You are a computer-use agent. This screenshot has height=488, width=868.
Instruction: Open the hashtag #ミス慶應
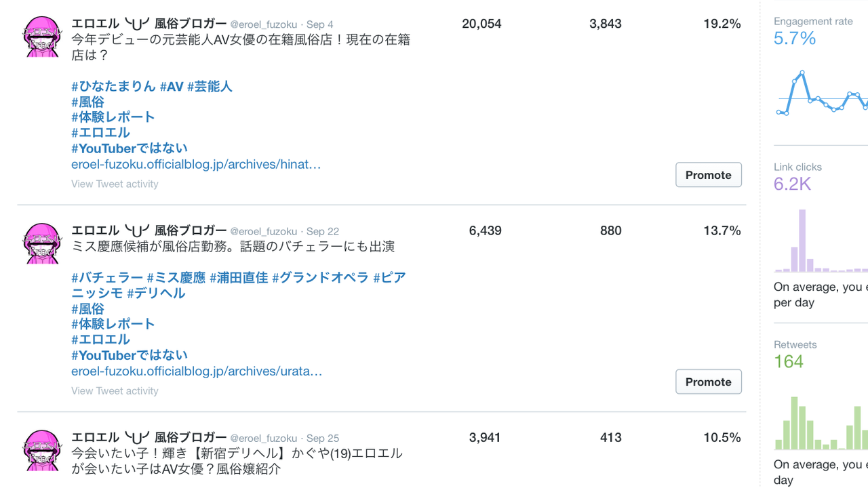(x=176, y=277)
